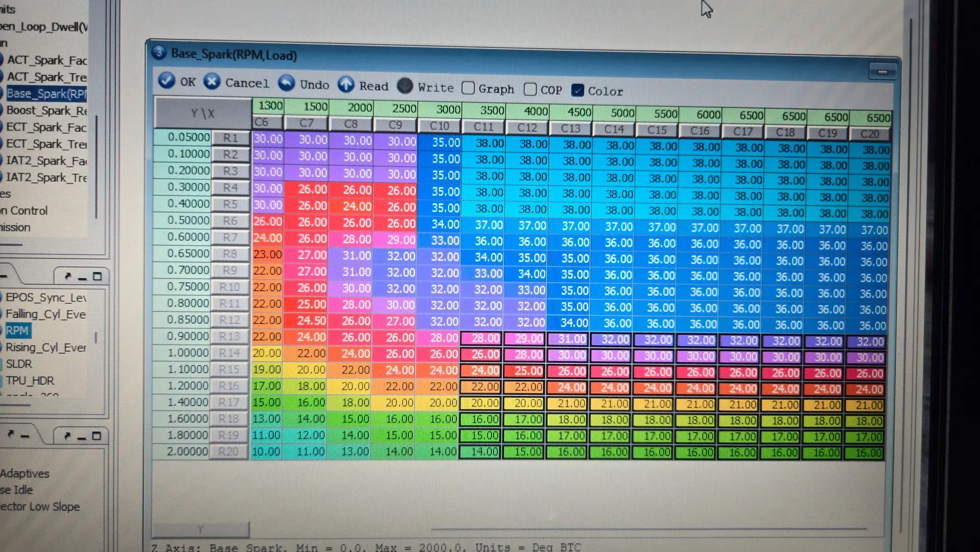980x552 pixels.
Task: Select EPOS_Sync_Lev in lower list
Action: pyautogui.click(x=46, y=297)
